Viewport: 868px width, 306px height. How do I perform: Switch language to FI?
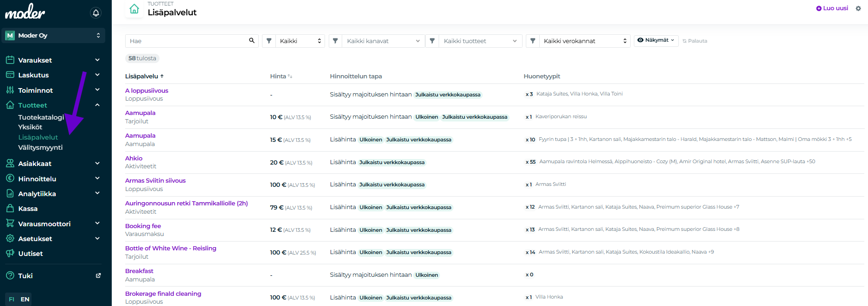[x=12, y=299]
